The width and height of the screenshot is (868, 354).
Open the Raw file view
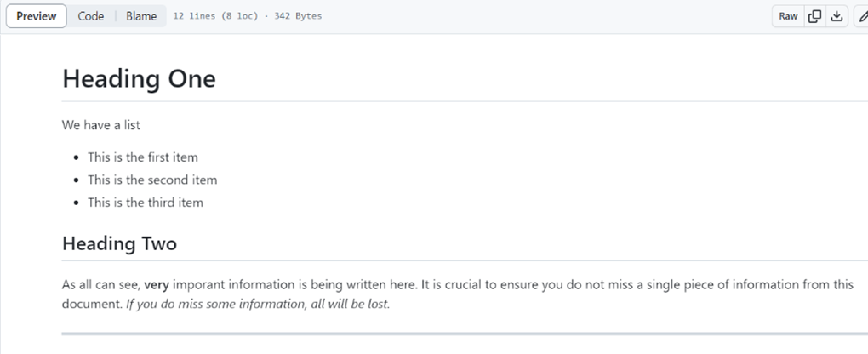coord(788,16)
